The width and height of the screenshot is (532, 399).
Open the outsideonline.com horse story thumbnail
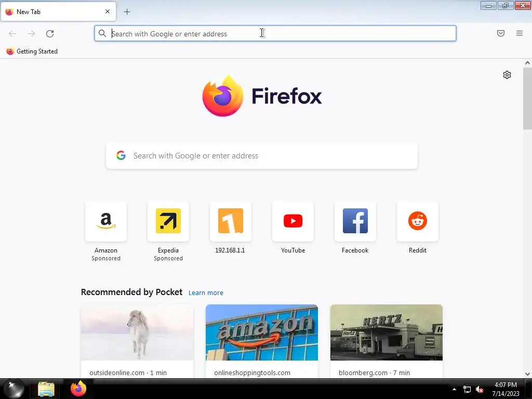tap(137, 332)
